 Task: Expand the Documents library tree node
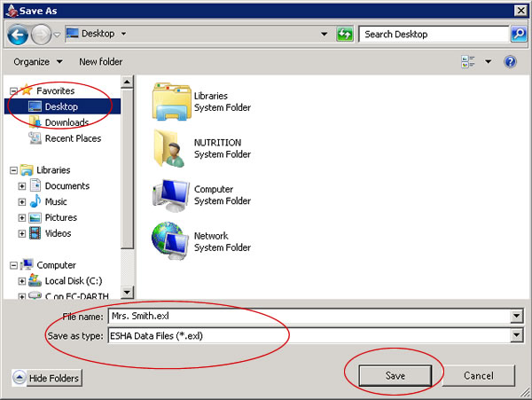(x=22, y=186)
